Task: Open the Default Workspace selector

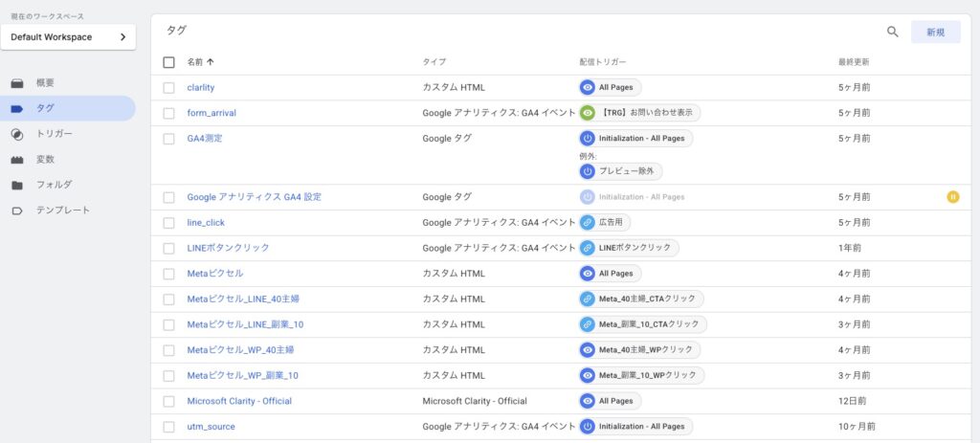Action: pyautogui.click(x=68, y=37)
